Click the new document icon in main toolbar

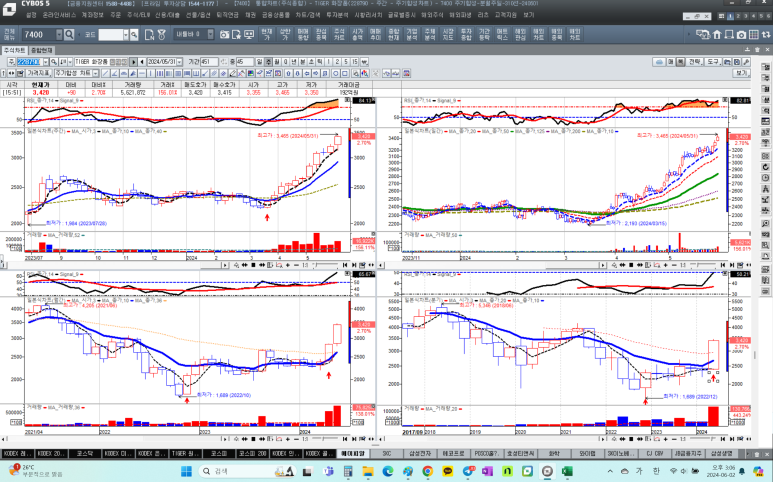coord(149,34)
